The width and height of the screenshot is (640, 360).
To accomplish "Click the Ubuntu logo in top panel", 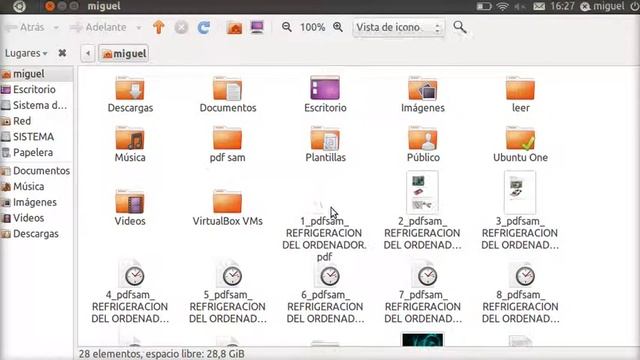I will tap(19, 6).
